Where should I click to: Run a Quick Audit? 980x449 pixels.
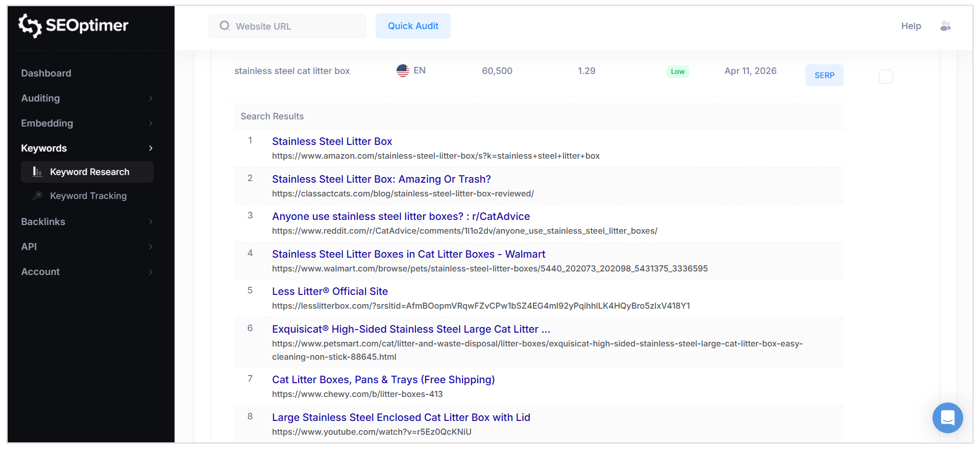(413, 26)
